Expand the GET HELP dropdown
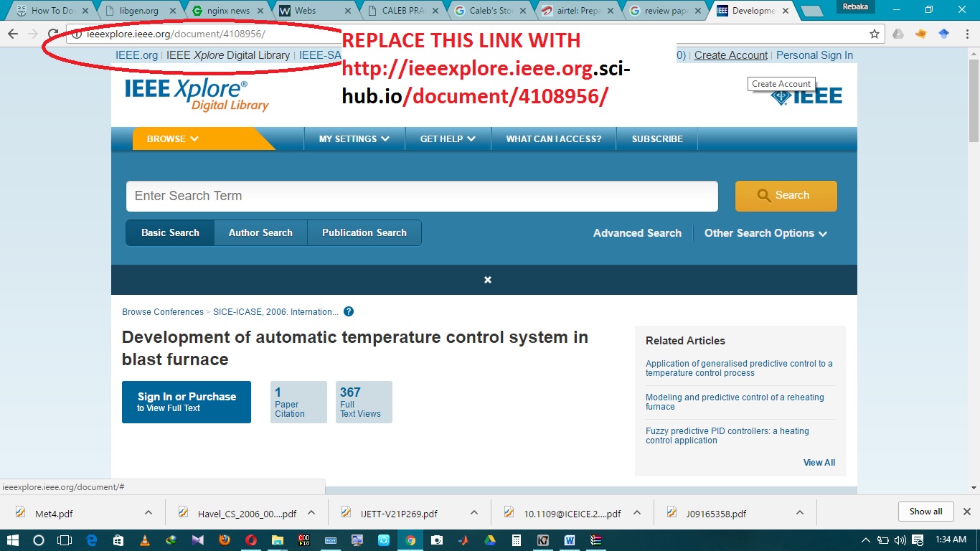 (448, 139)
